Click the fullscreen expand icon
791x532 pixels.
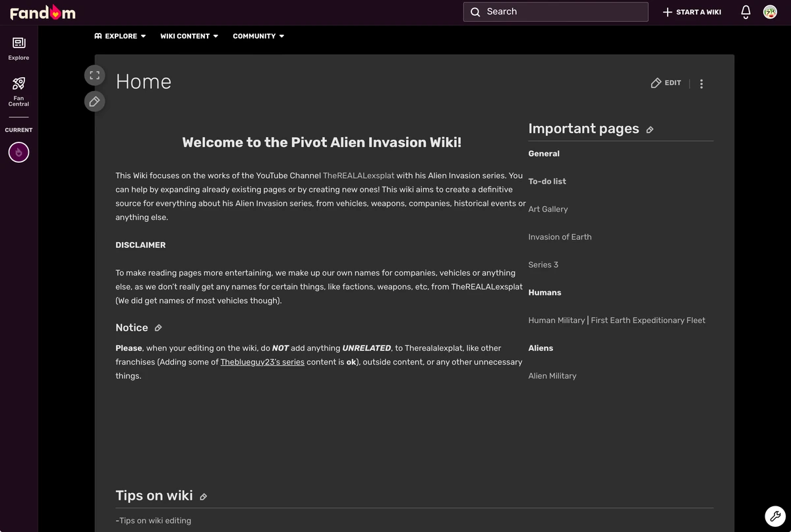coord(94,74)
